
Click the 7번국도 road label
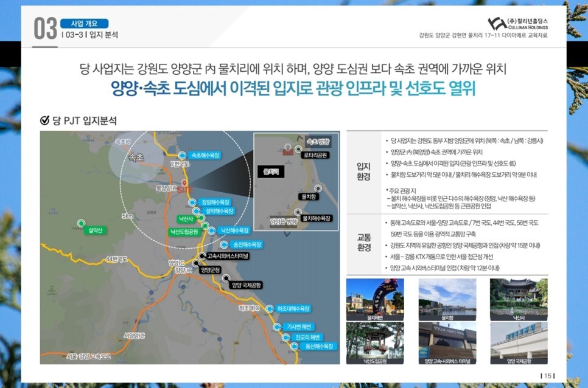point(180,164)
